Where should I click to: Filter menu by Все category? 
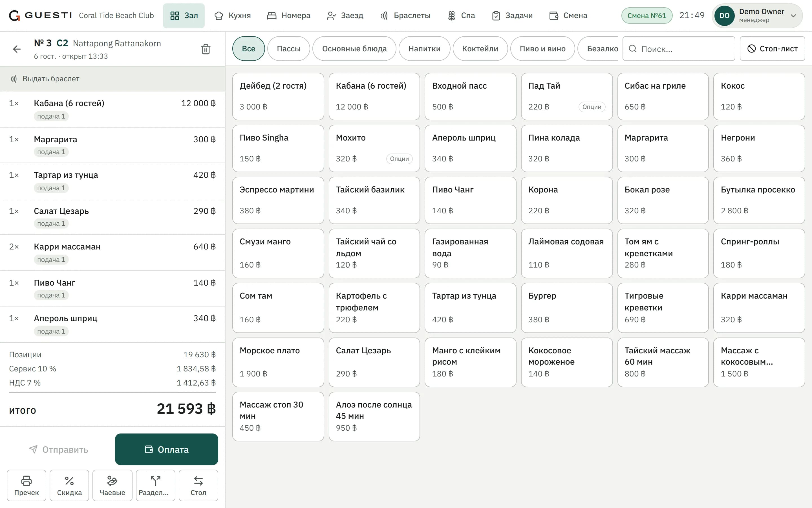tap(248, 49)
